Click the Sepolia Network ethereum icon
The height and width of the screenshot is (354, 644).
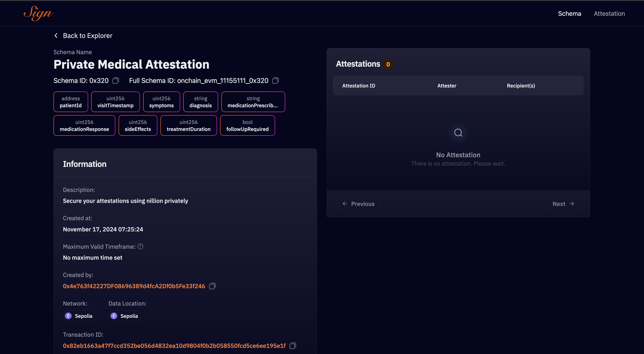(68, 316)
